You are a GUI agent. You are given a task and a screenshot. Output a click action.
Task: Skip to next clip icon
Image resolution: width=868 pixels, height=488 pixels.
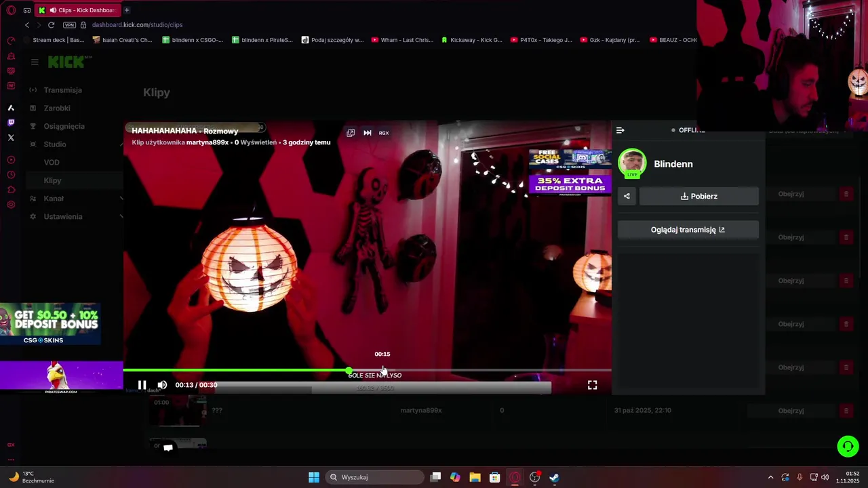click(x=368, y=133)
